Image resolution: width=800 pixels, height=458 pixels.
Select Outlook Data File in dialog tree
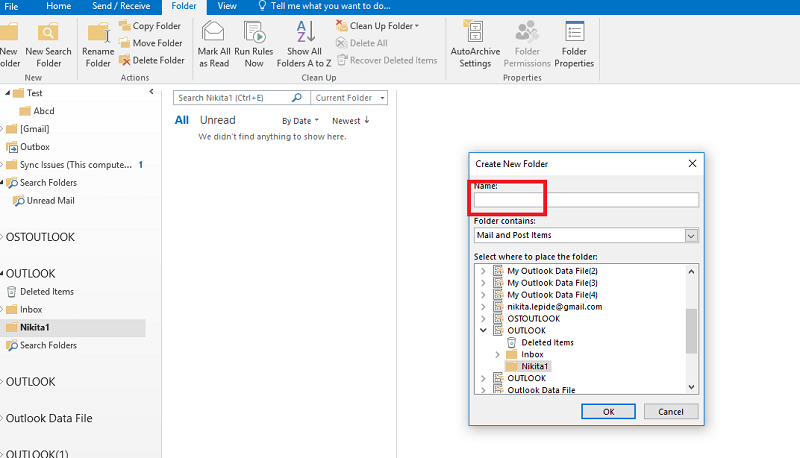(541, 390)
